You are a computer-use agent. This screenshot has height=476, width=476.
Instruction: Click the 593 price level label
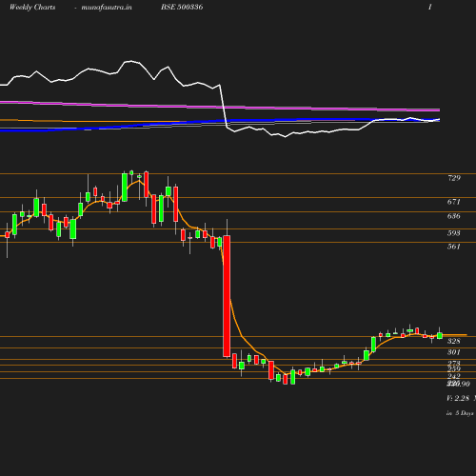click(454, 233)
